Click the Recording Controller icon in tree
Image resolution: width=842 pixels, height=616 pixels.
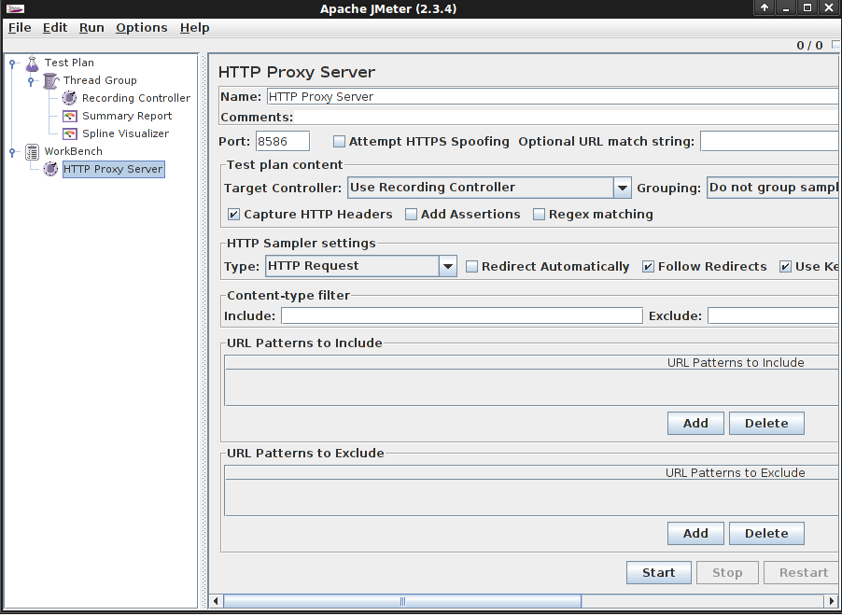tap(69, 98)
